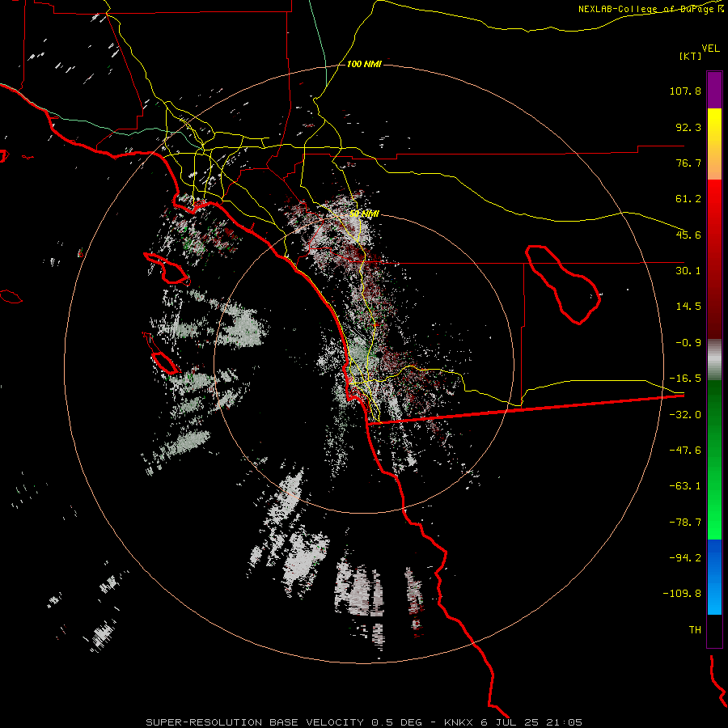728x728 pixels.
Task: Click the 92.3 velocity scale value
Action: (x=688, y=127)
